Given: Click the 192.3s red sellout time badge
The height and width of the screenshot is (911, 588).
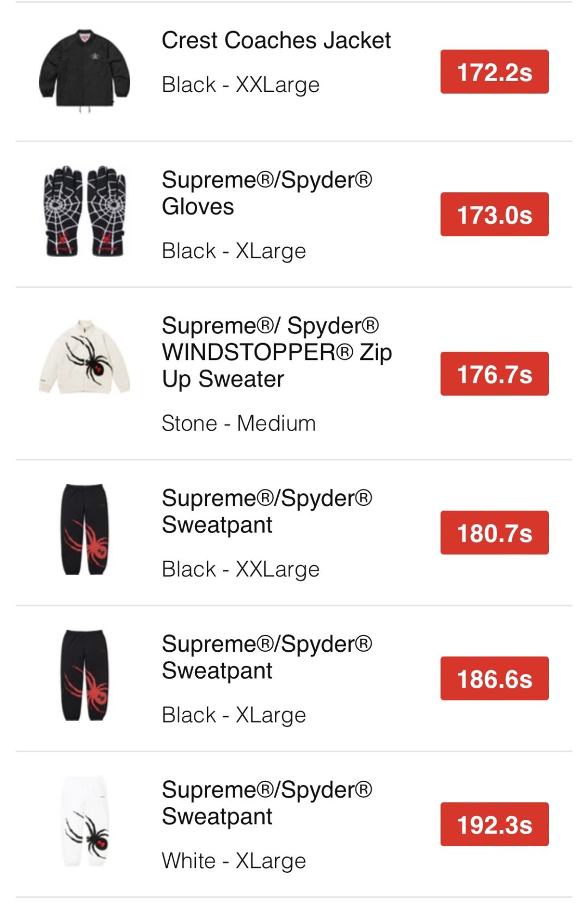Looking at the screenshot, I should [x=494, y=824].
